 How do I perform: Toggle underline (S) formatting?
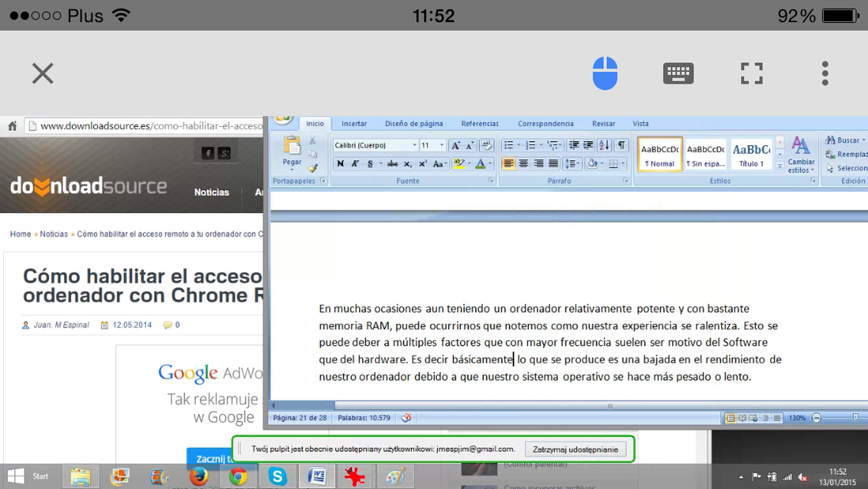[x=370, y=164]
